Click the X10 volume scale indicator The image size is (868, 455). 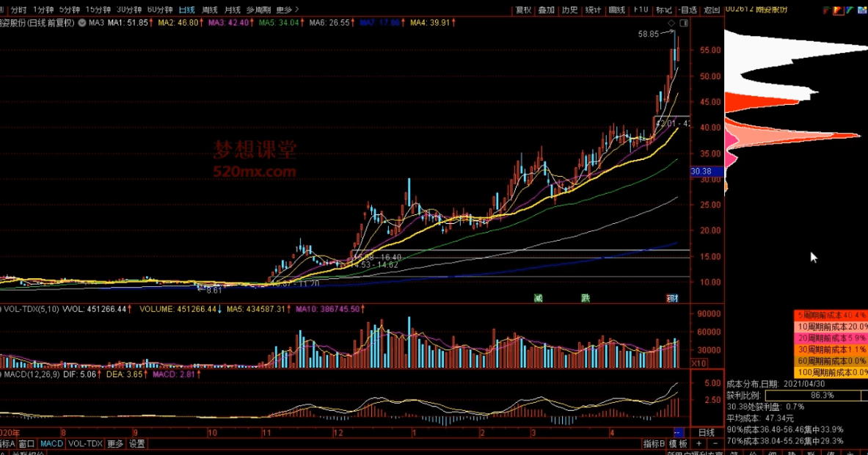tap(700, 363)
